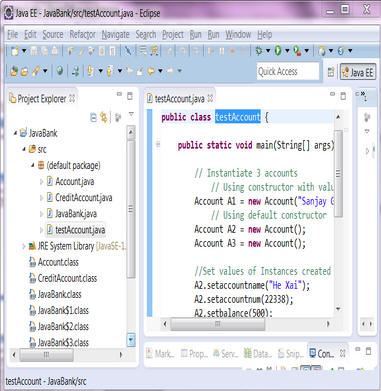The height and width of the screenshot is (391, 381).
Task: Open Web Browser globe icon
Action: coord(60,71)
